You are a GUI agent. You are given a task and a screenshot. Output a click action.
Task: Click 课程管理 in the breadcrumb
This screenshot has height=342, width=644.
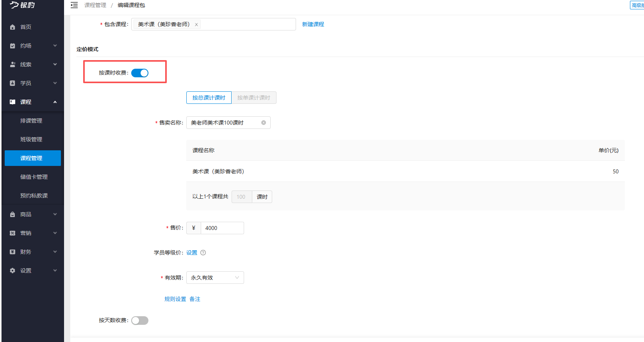click(95, 5)
